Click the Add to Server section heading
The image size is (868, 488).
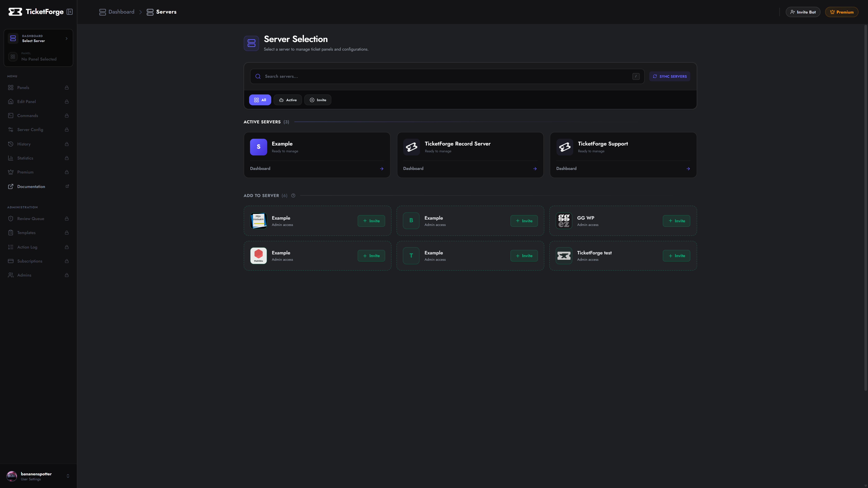(x=261, y=196)
